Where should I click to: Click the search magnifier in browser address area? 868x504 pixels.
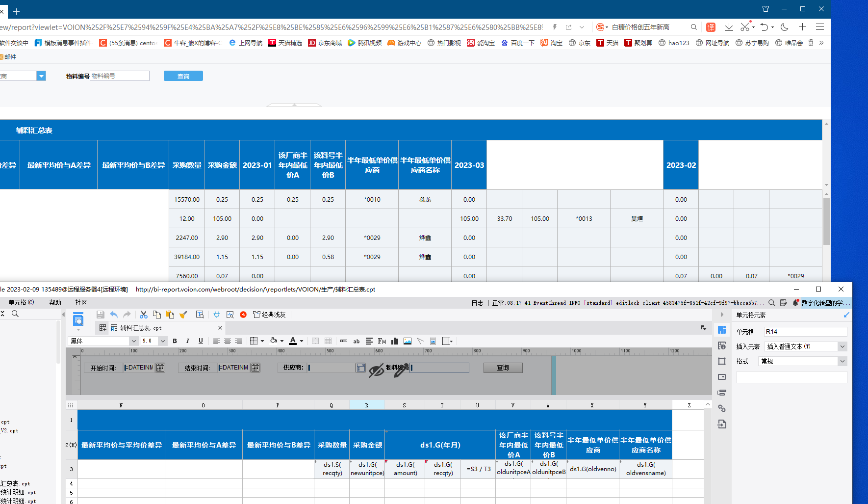click(694, 27)
